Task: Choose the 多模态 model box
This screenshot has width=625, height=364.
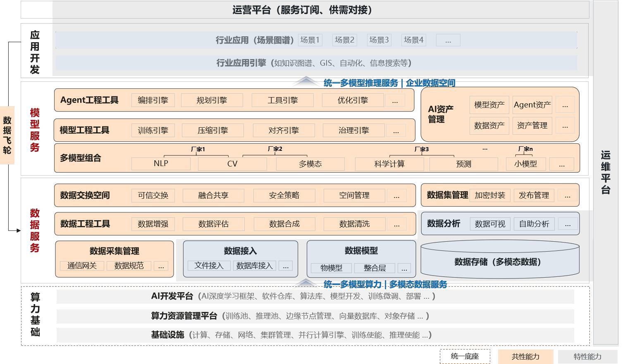Action: [310, 164]
